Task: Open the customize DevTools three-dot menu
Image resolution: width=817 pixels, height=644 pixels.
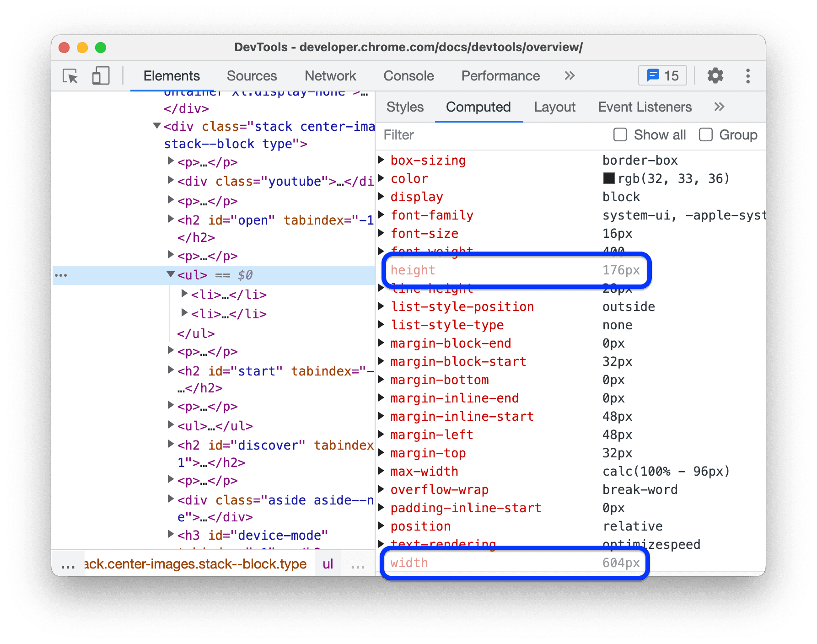Action: (748, 75)
